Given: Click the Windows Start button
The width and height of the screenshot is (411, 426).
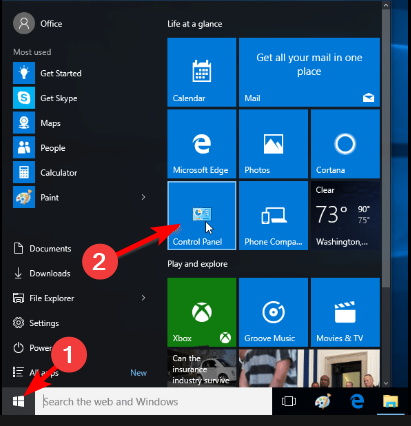Looking at the screenshot, I should (18, 401).
